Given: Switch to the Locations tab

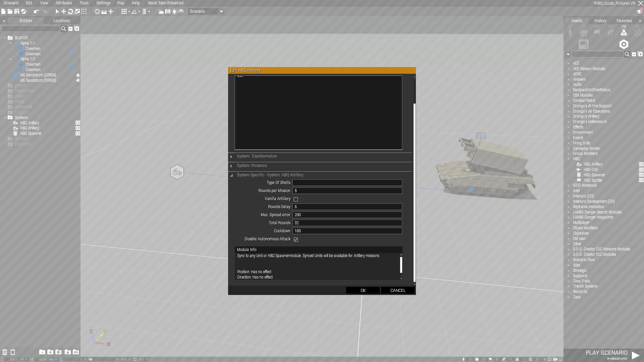Looking at the screenshot, I should click(x=62, y=21).
